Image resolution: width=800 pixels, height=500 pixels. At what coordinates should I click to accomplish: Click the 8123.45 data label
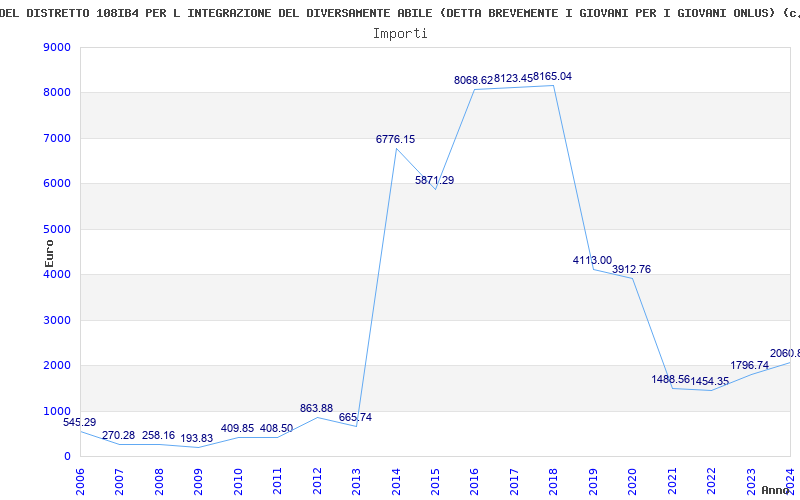(x=513, y=78)
